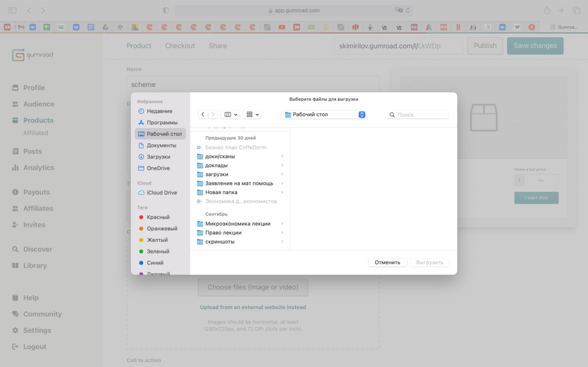Open the Google Drive bookmark icon
This screenshot has height=367, width=588.
[x=105, y=27]
